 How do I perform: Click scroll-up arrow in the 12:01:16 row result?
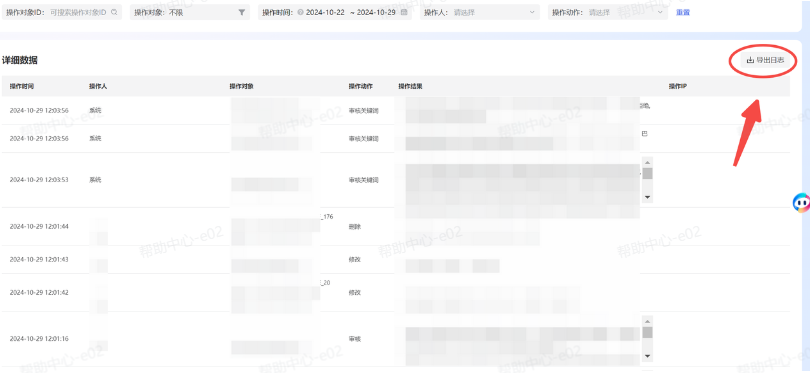[x=647, y=321]
